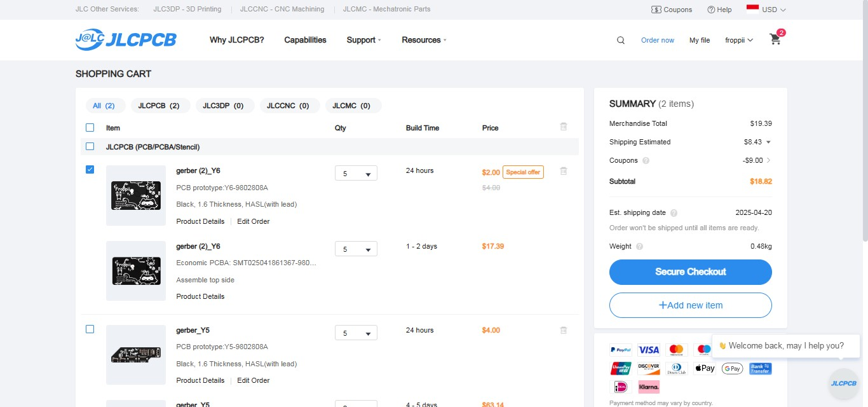This screenshot has width=868, height=407.
Task: Open Coupons from the top bar
Action: (x=672, y=10)
